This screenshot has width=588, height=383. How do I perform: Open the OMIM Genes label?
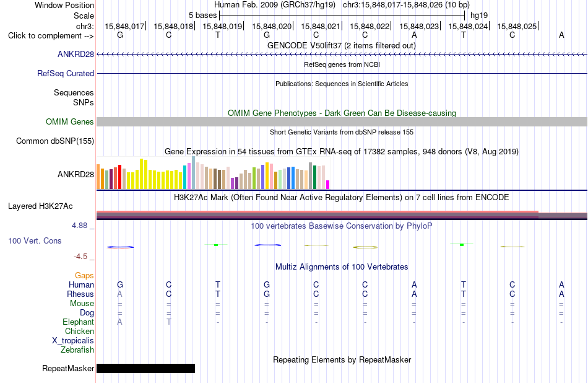pyautogui.click(x=69, y=121)
